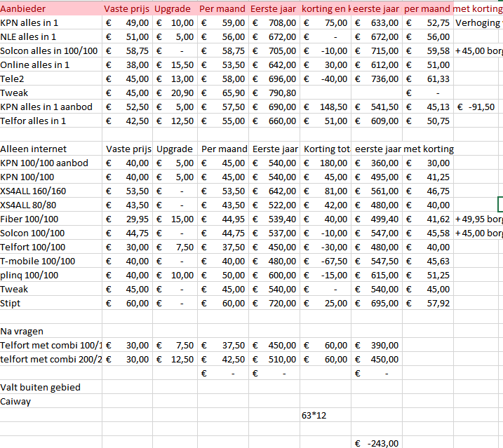Select the 'Aanbieder' header cell

coord(51,8)
